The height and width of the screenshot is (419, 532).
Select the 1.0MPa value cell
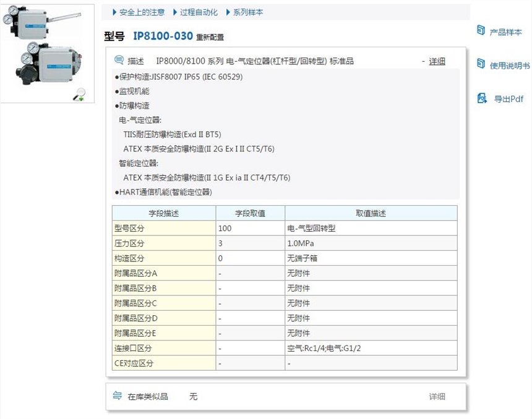point(371,243)
